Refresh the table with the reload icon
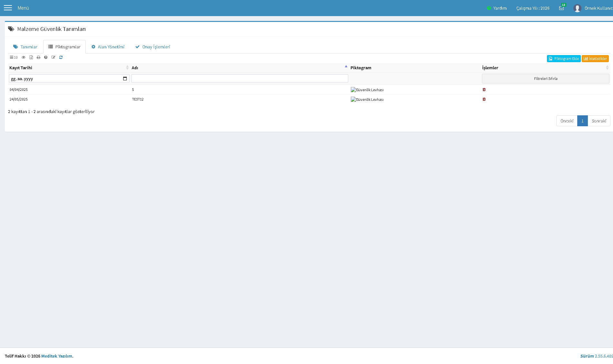Screen dimensions: 613x364 coord(61,57)
